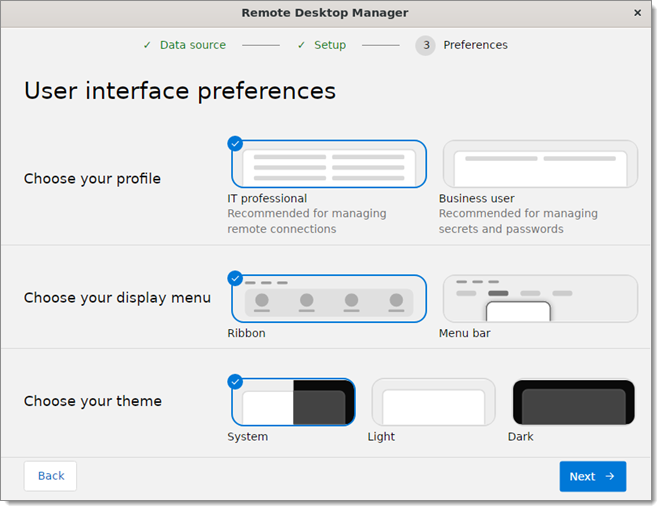Choose the Ribbon display menu option

[329, 299]
